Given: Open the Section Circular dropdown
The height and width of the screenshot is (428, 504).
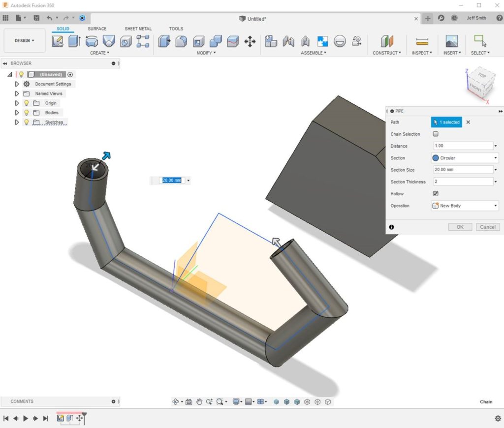Looking at the screenshot, I should coord(465,158).
